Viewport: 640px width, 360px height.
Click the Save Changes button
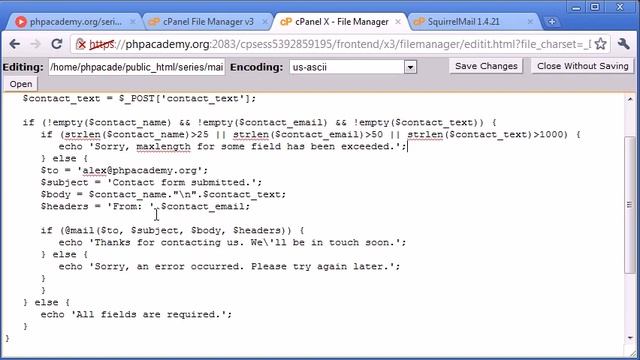(486, 66)
